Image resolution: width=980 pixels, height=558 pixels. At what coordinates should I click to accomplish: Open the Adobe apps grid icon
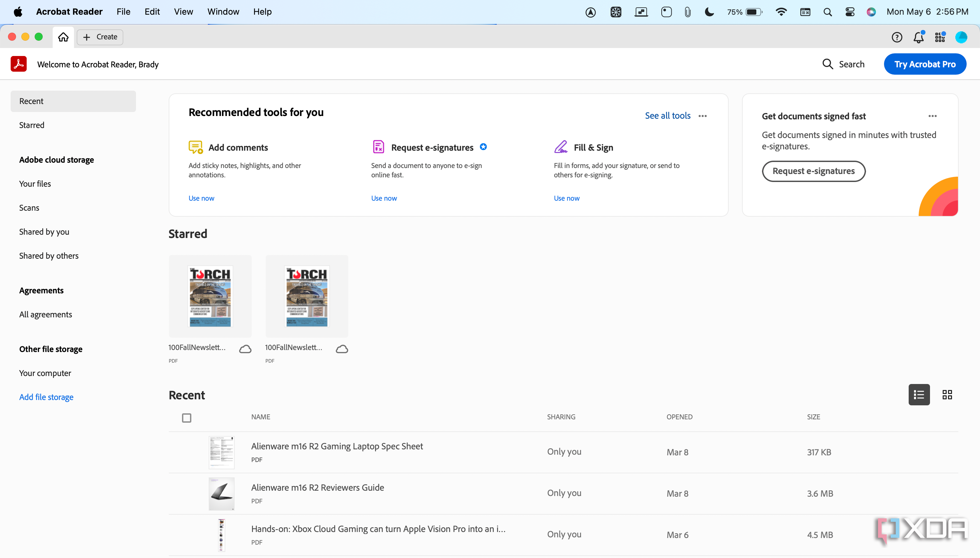[940, 37]
